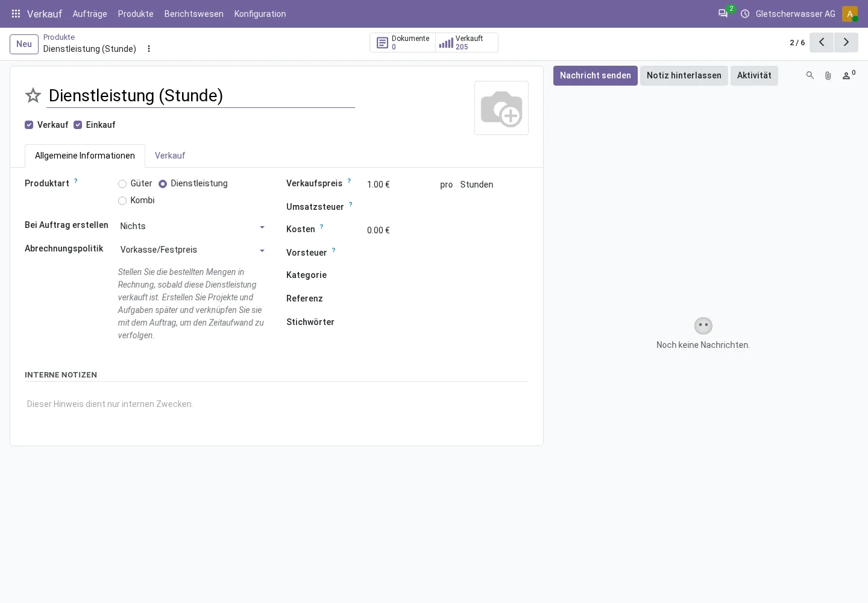Open Berichtswesen menu
Screen dimensions: 868x603
pyautogui.click(x=194, y=14)
